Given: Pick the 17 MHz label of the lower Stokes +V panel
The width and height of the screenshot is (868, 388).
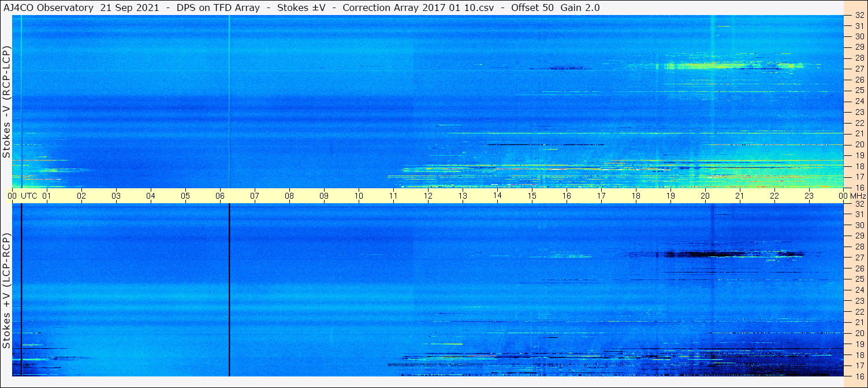Looking at the screenshot, I should point(859,365).
